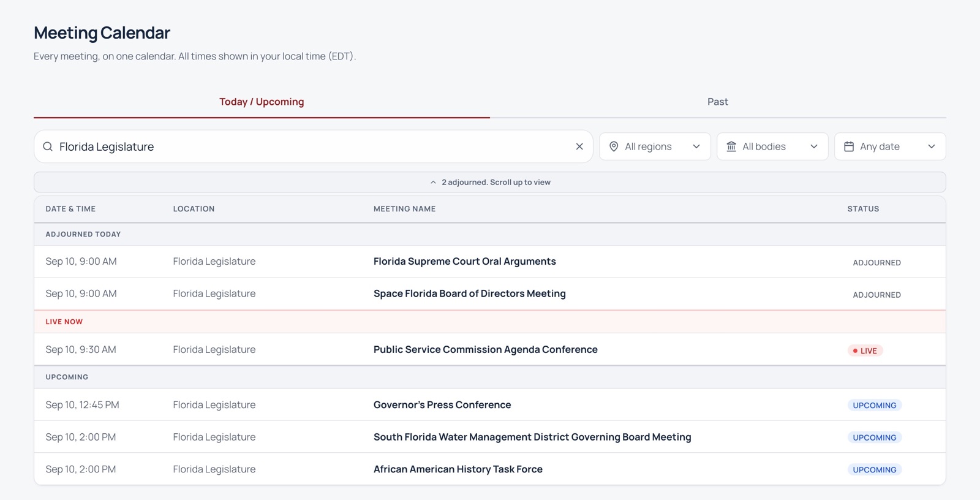Click UPCOMING badge for South Florida Water Management
The image size is (980, 500).
[875, 438]
